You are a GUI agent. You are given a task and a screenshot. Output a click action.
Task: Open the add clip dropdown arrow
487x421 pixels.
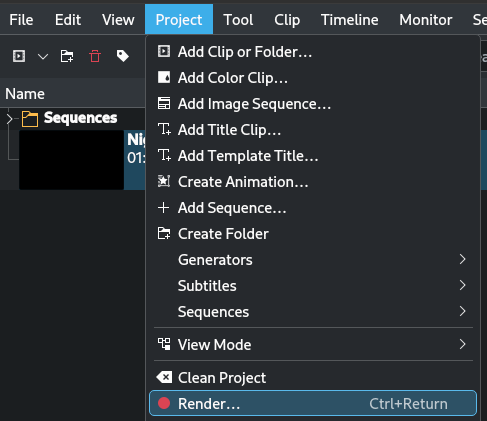pyautogui.click(x=43, y=56)
